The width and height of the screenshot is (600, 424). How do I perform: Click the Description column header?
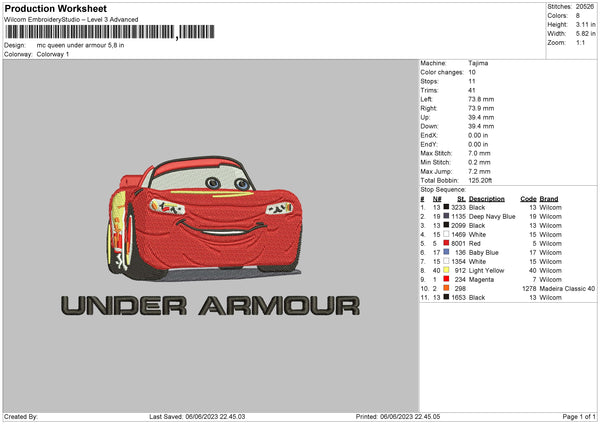[487, 199]
